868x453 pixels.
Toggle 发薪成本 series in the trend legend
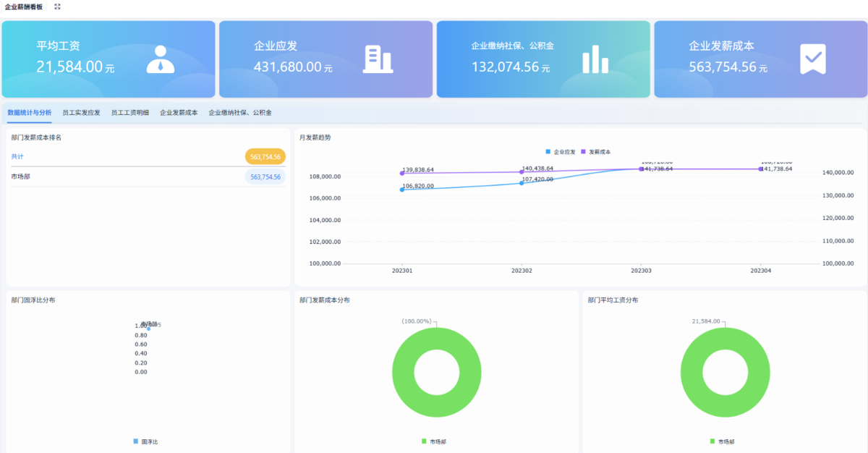(595, 152)
